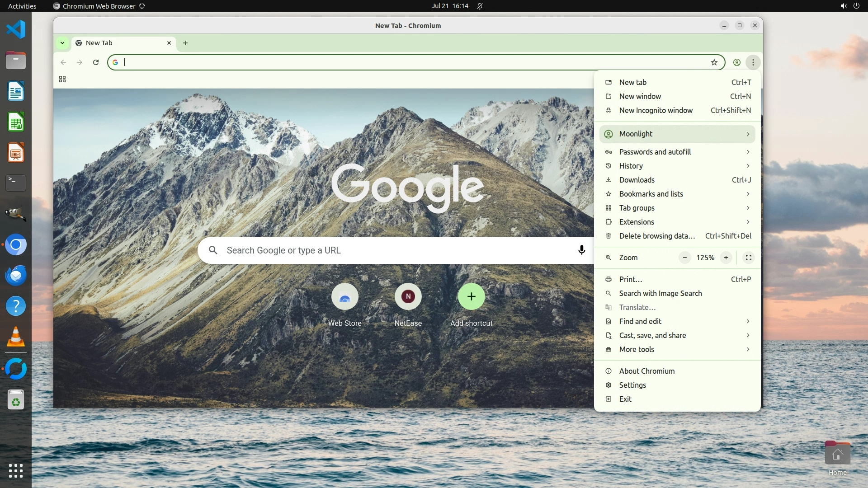Open the tab groups grid icon in the bookmarks bar
The height and width of the screenshot is (488, 868).
[62, 80]
